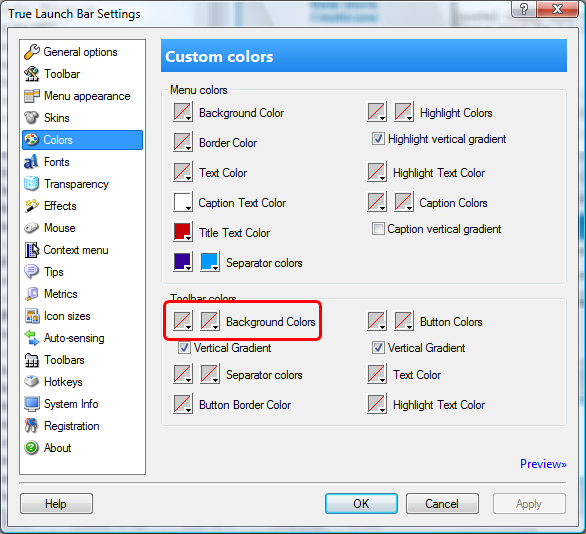
Task: Click the Context menu icon
Action: pyautogui.click(x=31, y=250)
